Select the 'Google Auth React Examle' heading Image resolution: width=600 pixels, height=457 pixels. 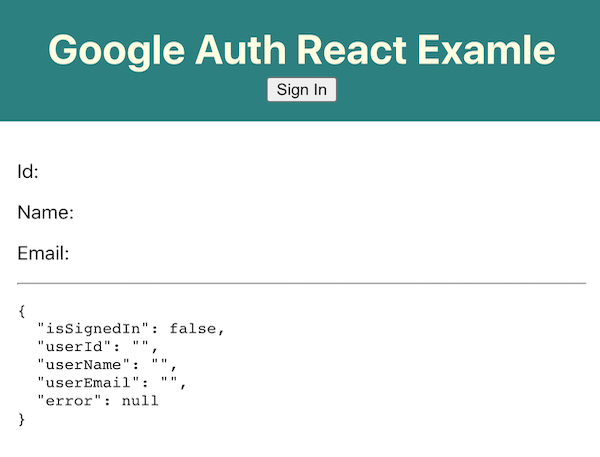coord(302,50)
